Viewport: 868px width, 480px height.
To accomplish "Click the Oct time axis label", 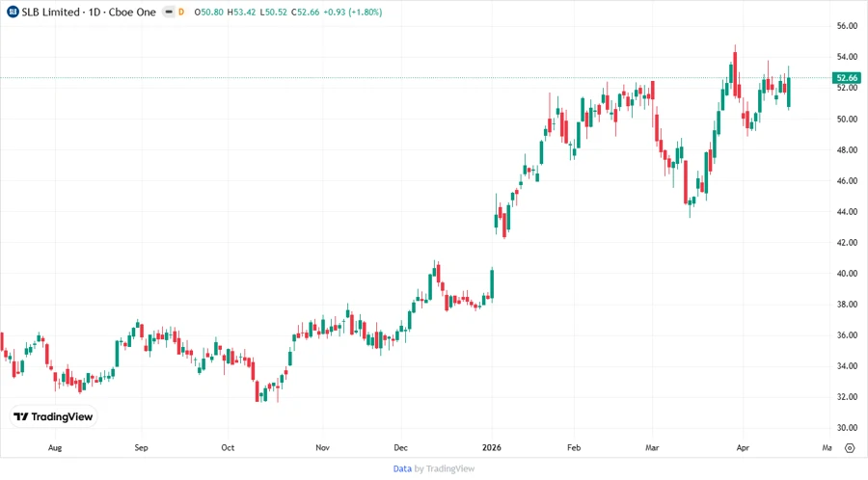I will (228, 447).
